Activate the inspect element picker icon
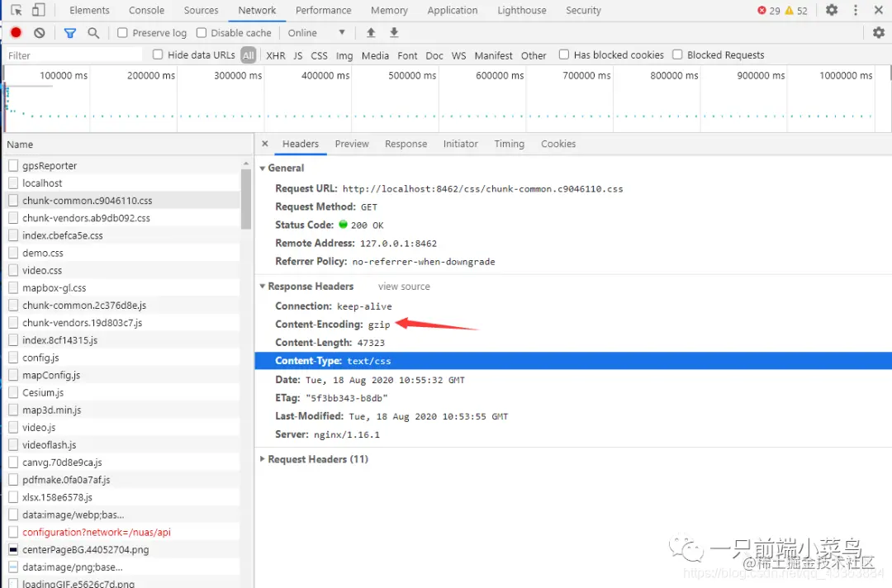Image resolution: width=892 pixels, height=588 pixels. [17, 10]
